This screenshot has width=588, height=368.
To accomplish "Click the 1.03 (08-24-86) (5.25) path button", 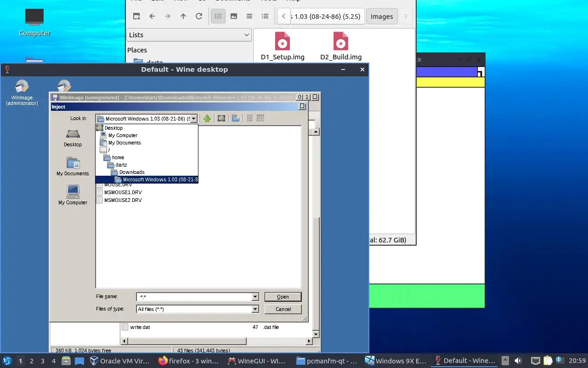I will [328, 16].
